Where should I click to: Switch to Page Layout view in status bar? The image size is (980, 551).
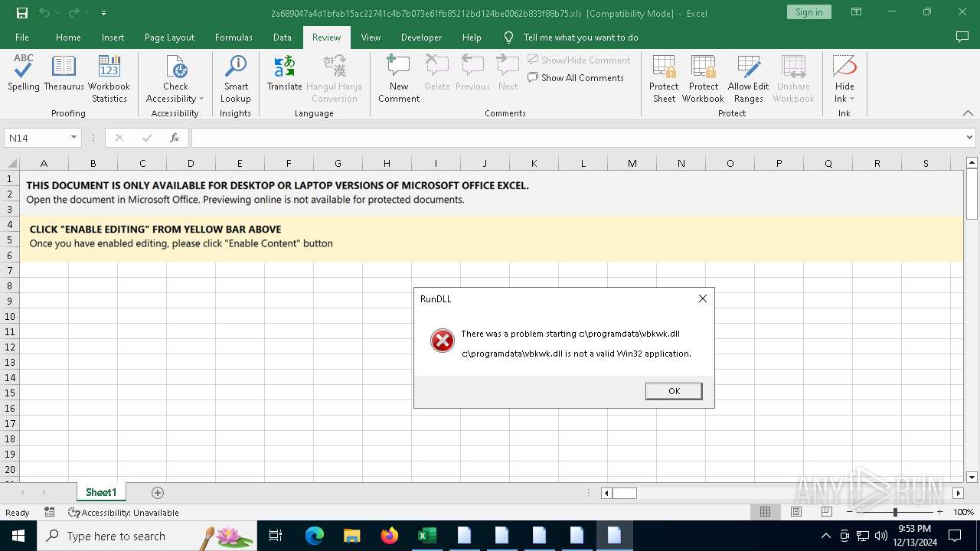click(x=795, y=512)
